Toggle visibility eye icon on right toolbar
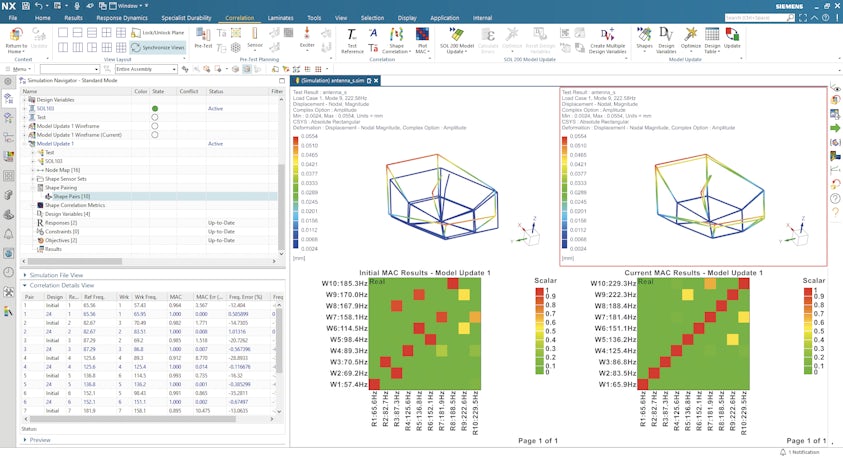The height and width of the screenshot is (457, 843). tap(835, 87)
